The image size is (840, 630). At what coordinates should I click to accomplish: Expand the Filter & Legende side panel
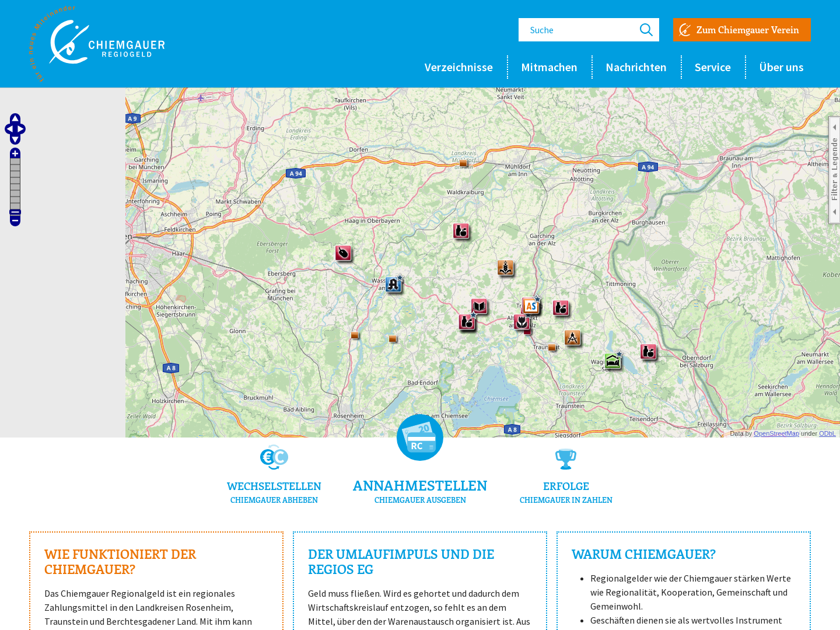tap(834, 170)
